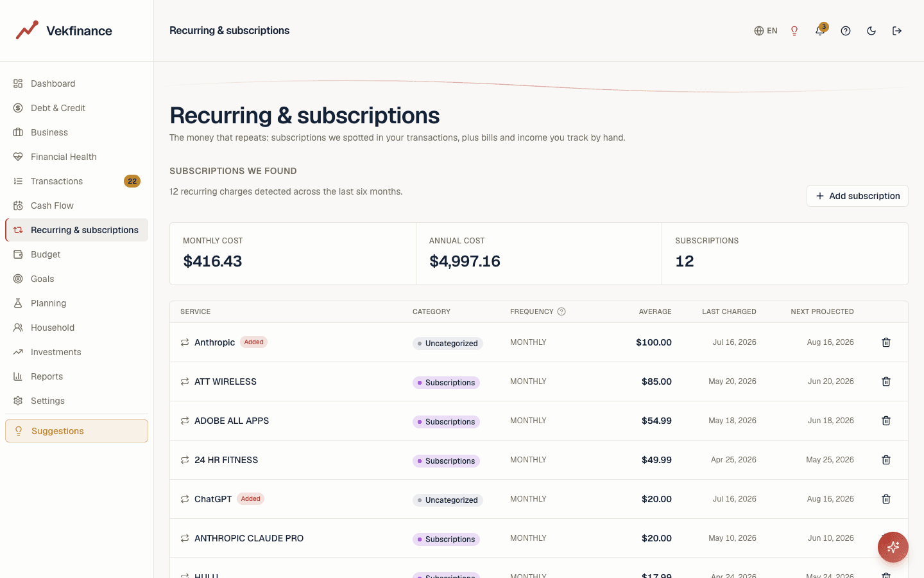
Task: Navigate to Financial Health
Action: [x=76, y=157]
